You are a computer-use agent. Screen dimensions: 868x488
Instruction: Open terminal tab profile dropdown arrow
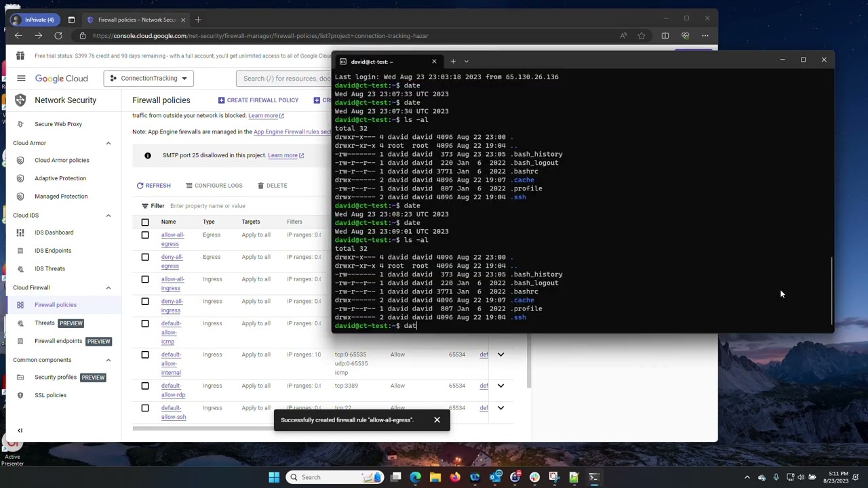pos(466,62)
